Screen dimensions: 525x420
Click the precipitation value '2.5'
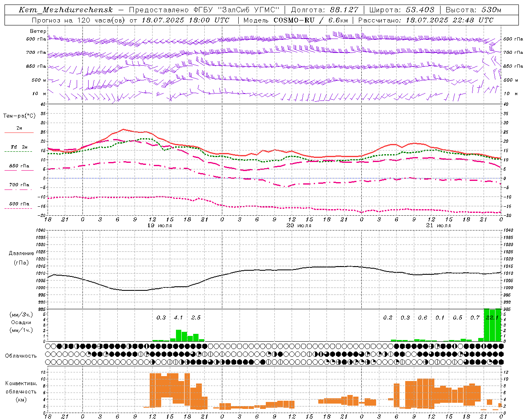tap(196, 317)
